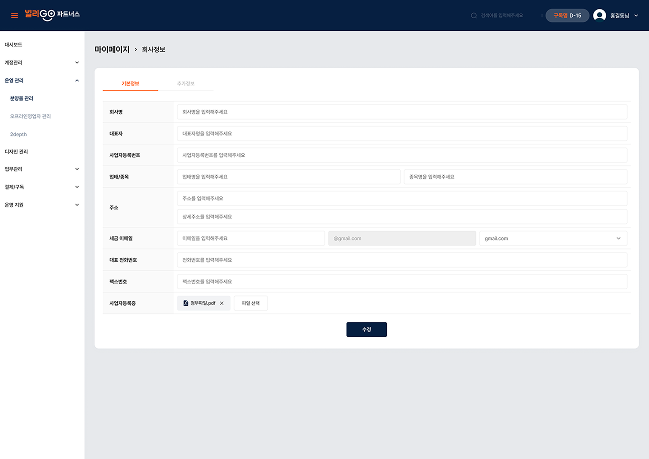This screenshot has width=649, height=459.
Task: Open the user name dropdown arrow in header
Action: tap(636, 15)
